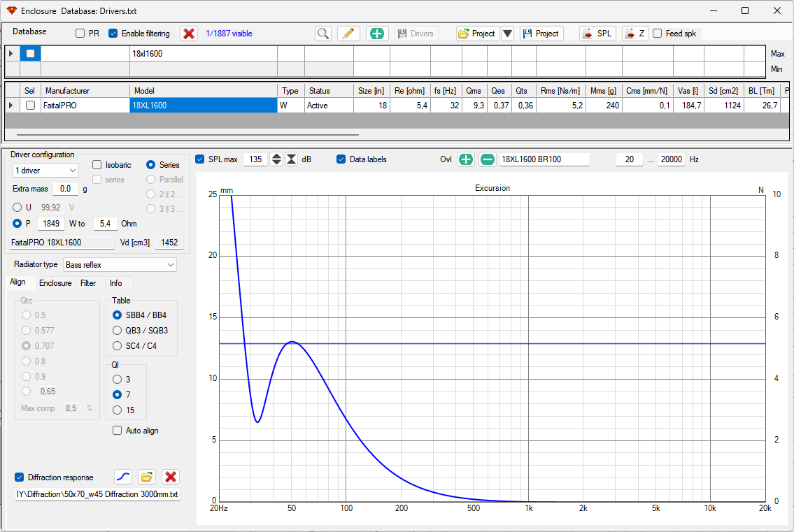The image size is (794, 532).
Task: Click the Excursion chart title
Action: point(492,188)
